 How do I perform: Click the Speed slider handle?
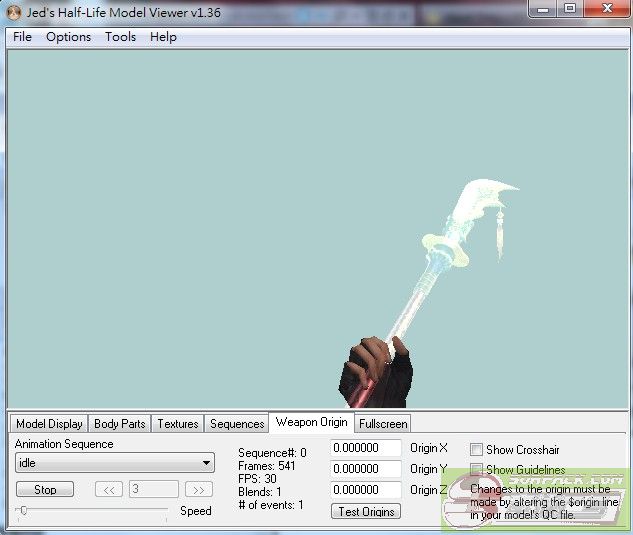(22, 510)
